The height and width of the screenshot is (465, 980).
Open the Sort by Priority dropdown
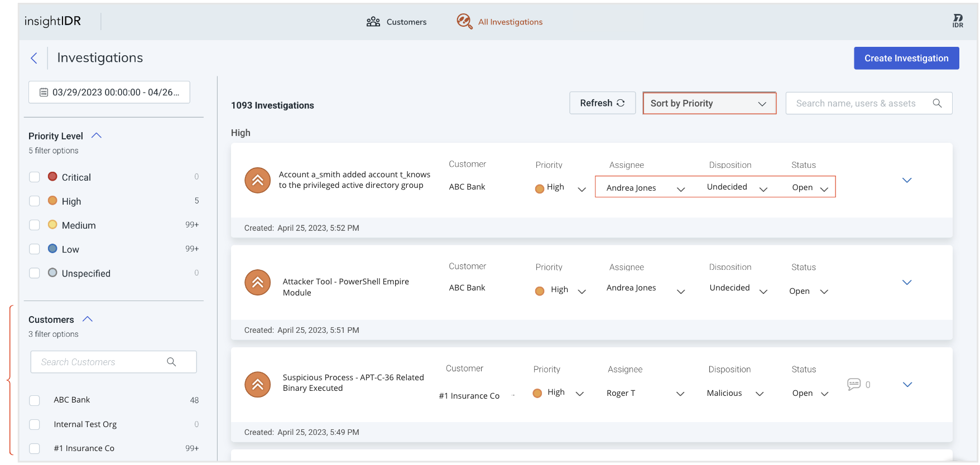[709, 103]
